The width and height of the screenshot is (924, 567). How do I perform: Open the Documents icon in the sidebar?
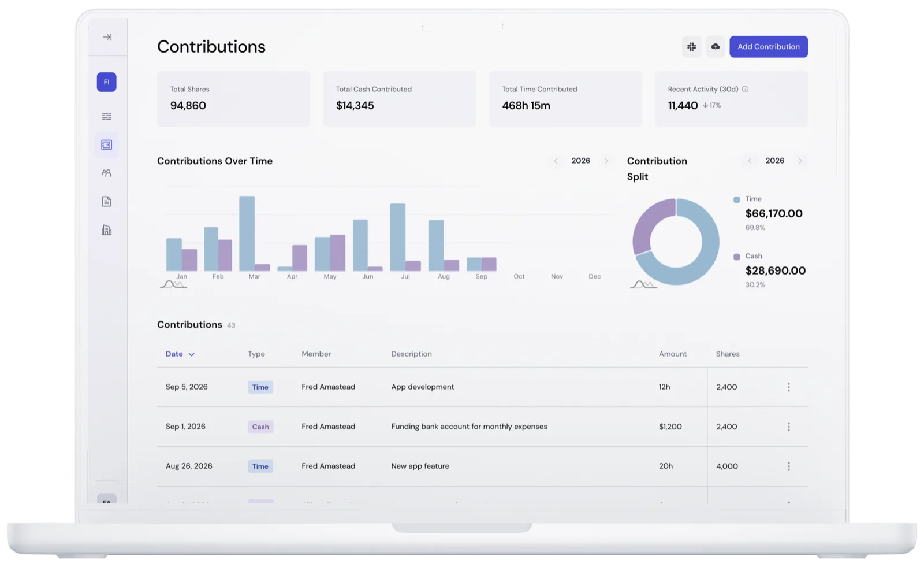tap(106, 201)
